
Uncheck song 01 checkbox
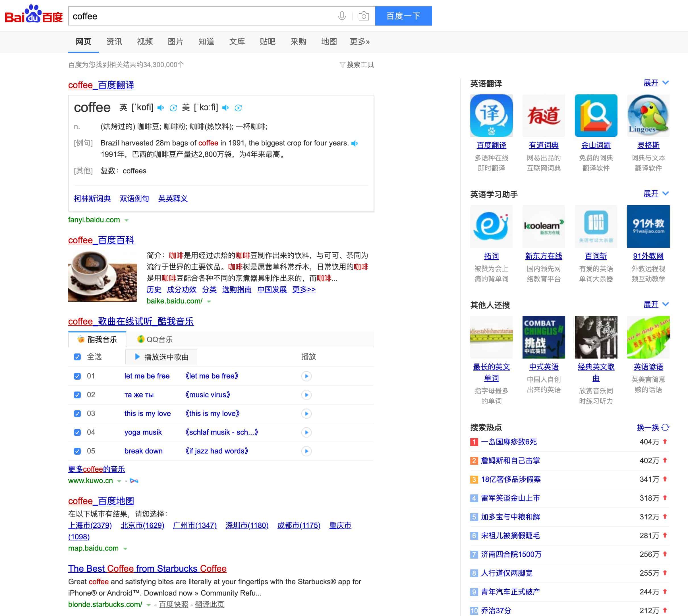pyautogui.click(x=77, y=376)
